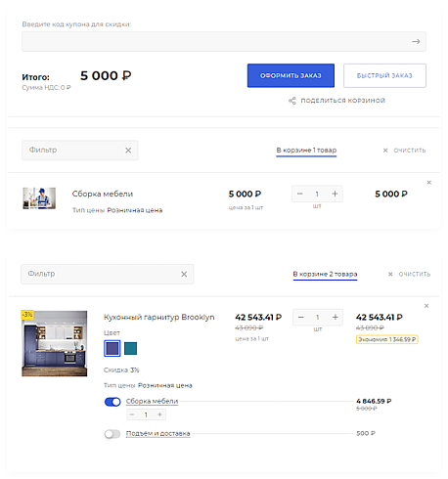
Task: Remove Кухонный гарнитур Brooklyn from cart
Action: [x=426, y=306]
